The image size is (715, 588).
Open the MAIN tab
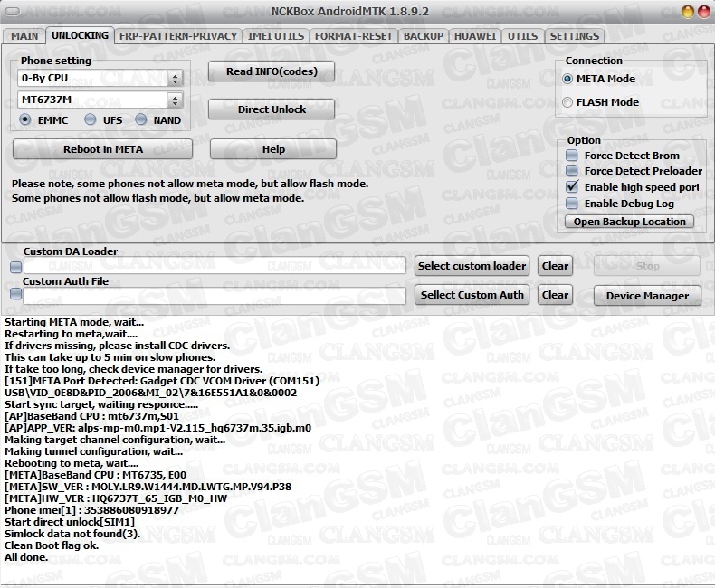(x=24, y=36)
